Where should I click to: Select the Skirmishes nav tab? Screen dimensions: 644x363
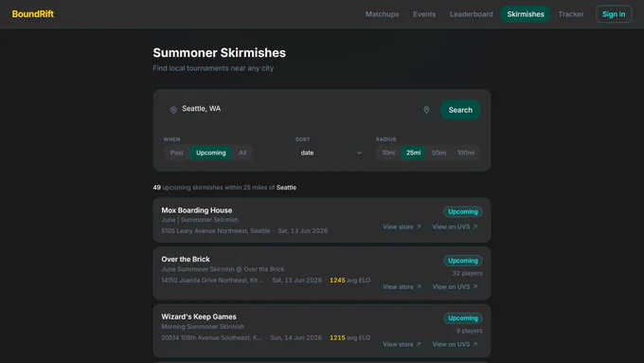click(x=526, y=14)
